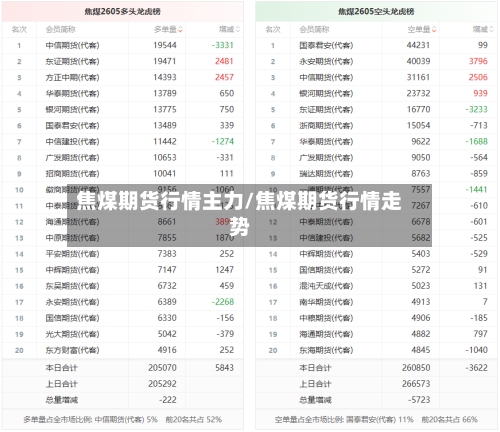Click previous-day short total 266573
Screen dimensions: 500x432
[x=416, y=384]
